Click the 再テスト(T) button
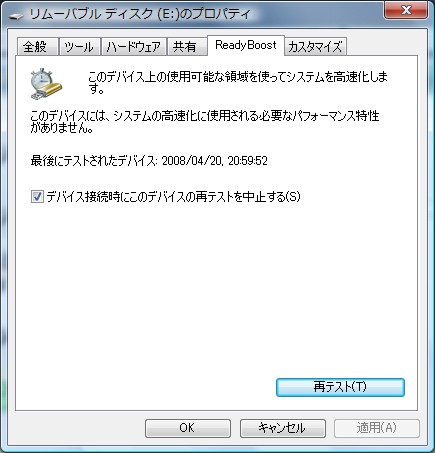 (340, 387)
